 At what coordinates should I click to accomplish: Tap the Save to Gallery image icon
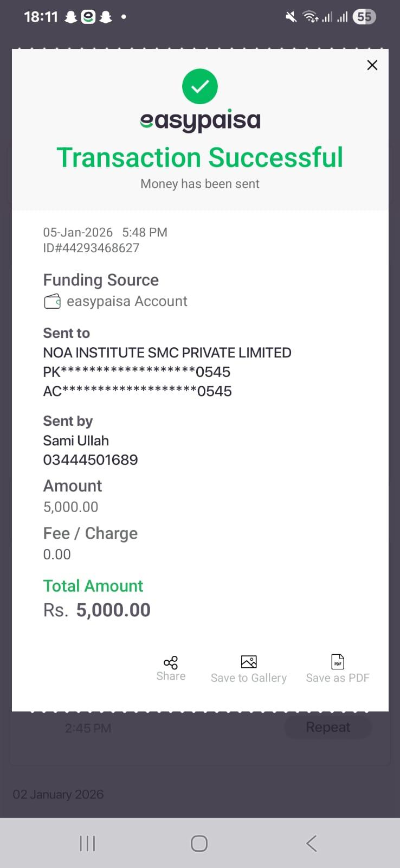click(x=249, y=662)
